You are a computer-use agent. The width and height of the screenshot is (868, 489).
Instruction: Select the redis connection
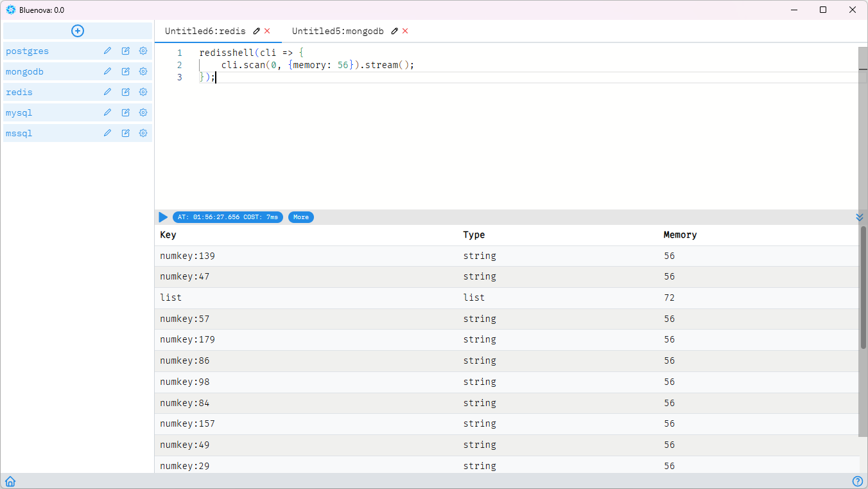[x=19, y=92]
